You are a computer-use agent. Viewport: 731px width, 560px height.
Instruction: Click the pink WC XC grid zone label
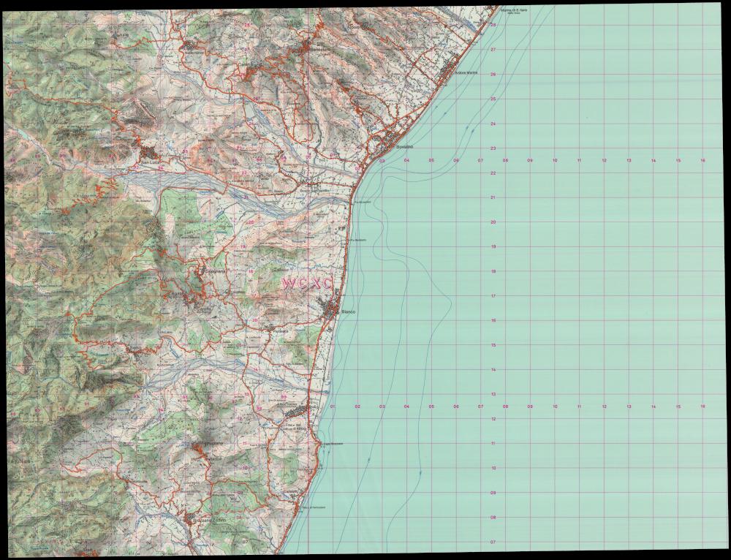coord(308,283)
